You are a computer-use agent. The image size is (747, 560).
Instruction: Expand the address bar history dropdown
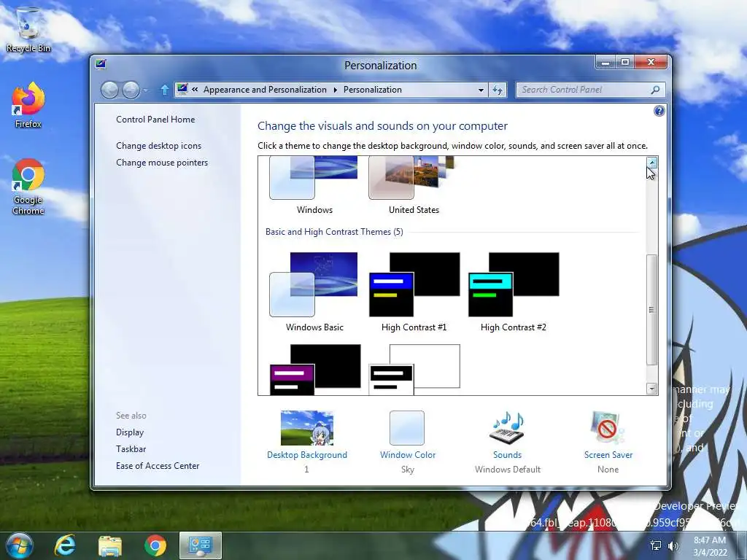click(x=481, y=90)
